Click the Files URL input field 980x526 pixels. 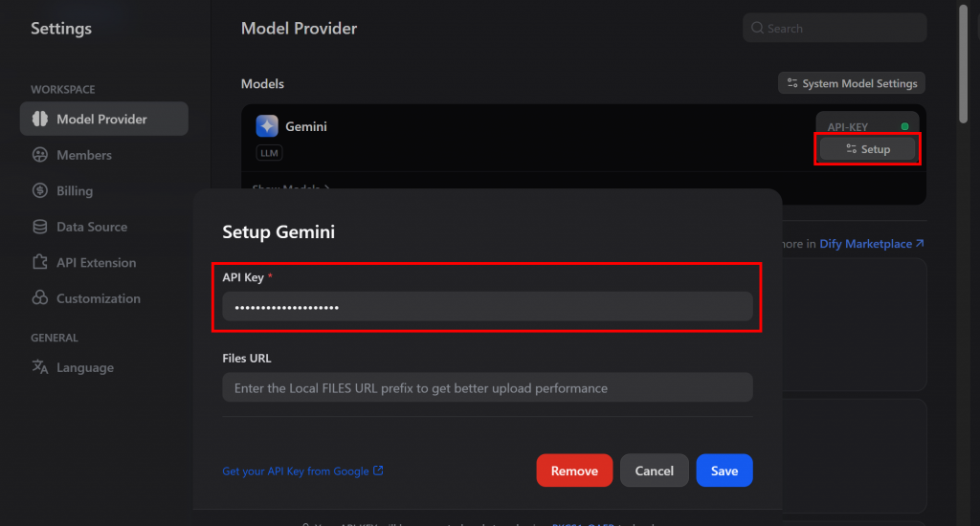[x=487, y=388]
